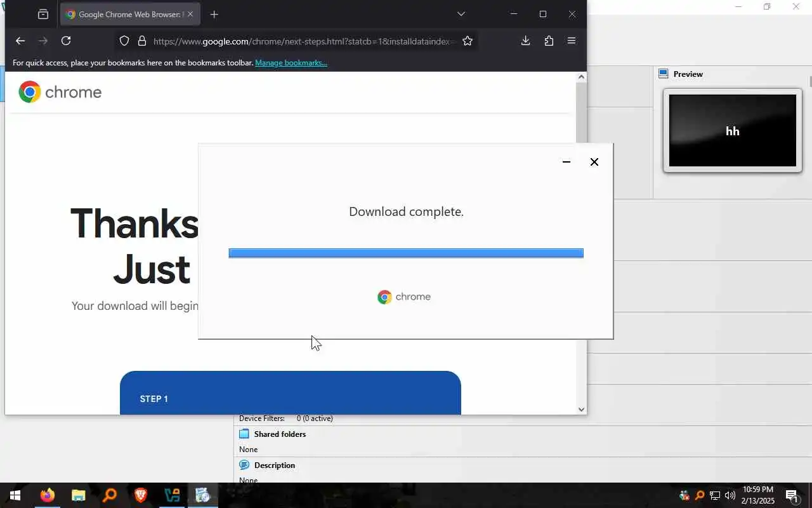Expand the list all tabs chevron

click(461, 14)
